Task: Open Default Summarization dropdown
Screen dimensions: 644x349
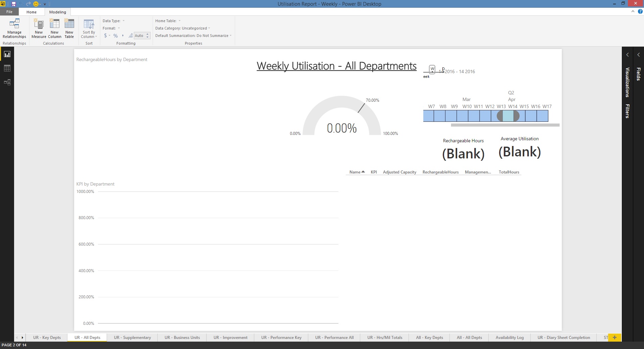Action: point(194,36)
